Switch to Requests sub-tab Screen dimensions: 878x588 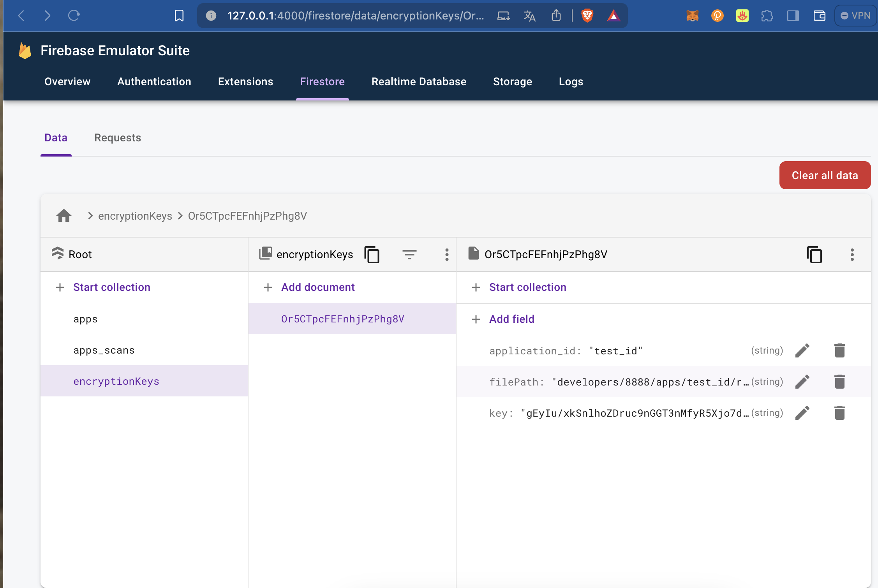point(118,137)
